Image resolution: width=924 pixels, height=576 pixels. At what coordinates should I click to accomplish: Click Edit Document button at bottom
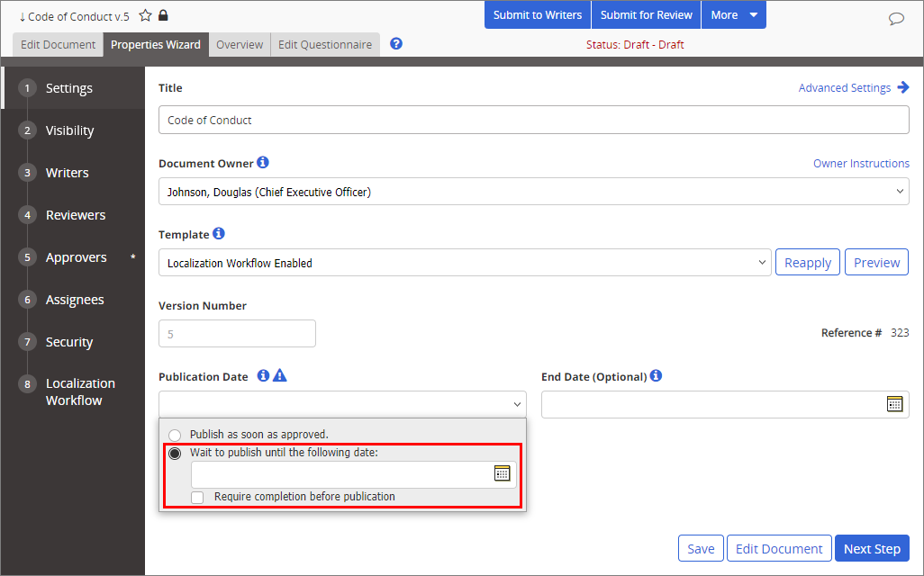pos(779,548)
